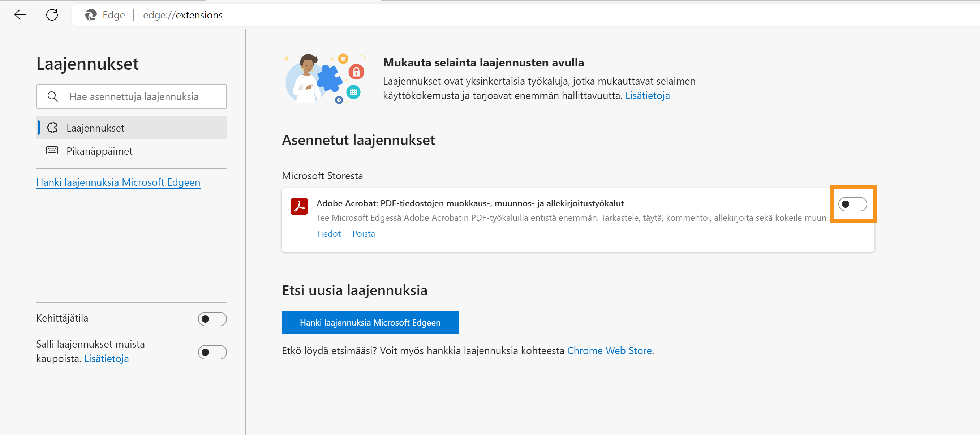The width and height of the screenshot is (980, 435).
Task: Click the keyboard icon next to Pikanäppäimet
Action: point(52,151)
